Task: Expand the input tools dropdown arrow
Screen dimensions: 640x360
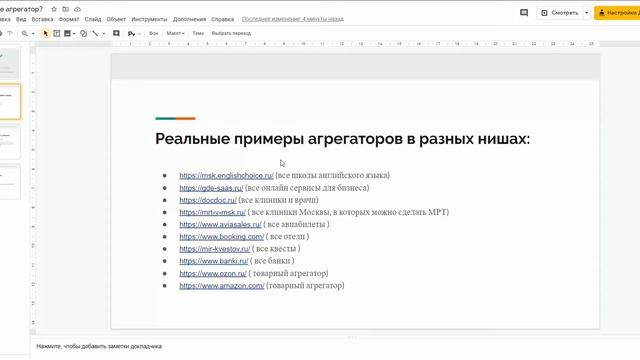Action: (x=140, y=33)
